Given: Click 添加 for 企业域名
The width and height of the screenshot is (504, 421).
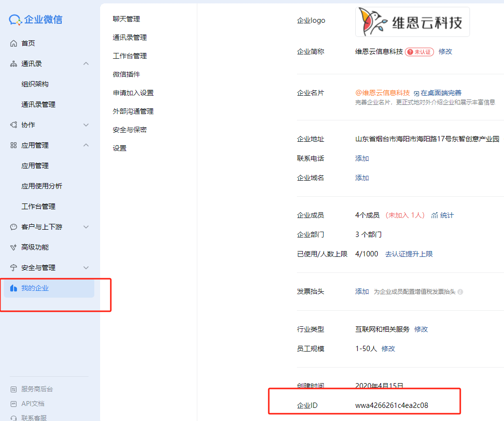Looking at the screenshot, I should click(362, 178).
